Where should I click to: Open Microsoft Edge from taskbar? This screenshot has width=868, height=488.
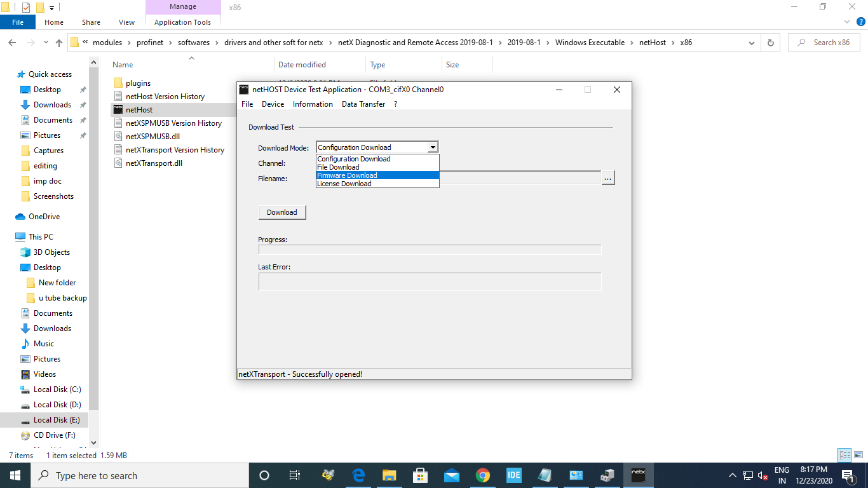tap(358, 475)
